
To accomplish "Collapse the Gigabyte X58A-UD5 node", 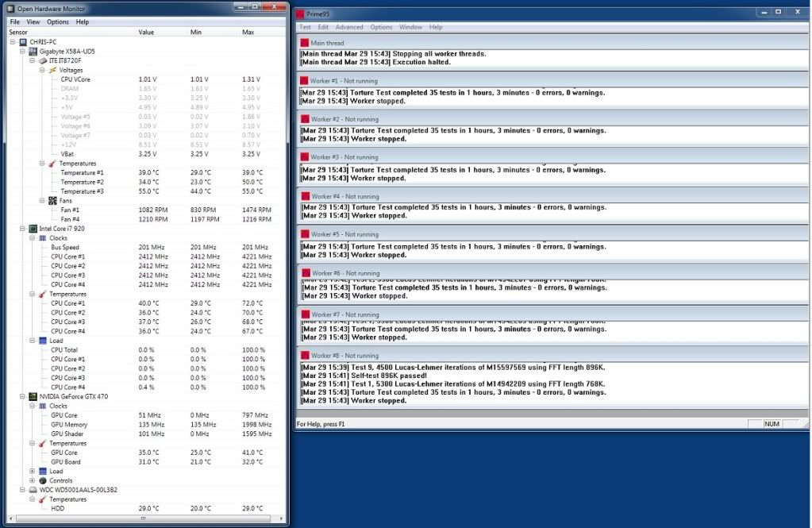I will click(23, 52).
